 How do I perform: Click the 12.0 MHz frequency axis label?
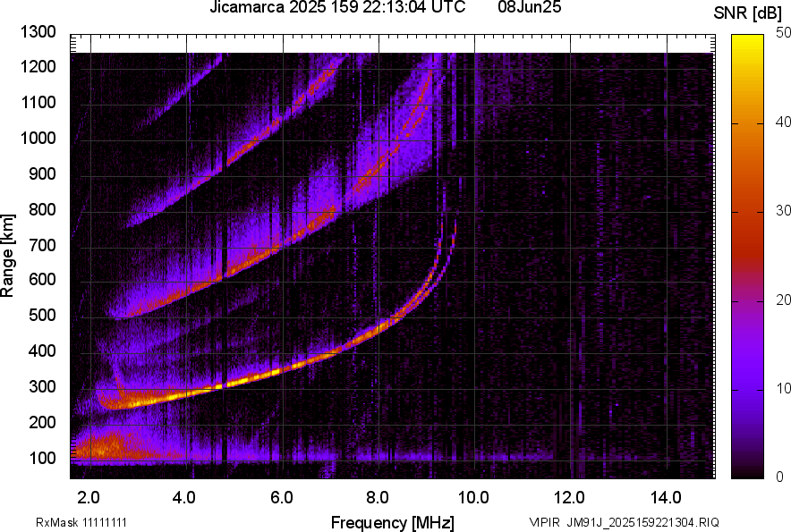(570, 498)
